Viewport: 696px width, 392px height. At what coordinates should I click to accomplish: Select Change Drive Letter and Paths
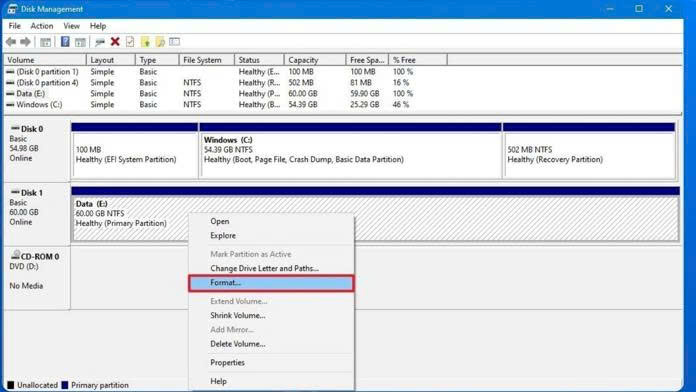271,268
